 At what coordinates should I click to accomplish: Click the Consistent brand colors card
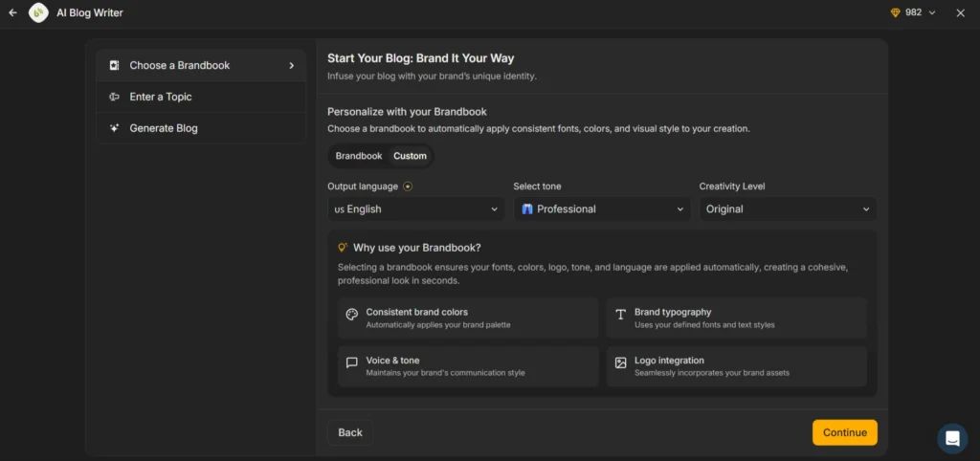pyautogui.click(x=468, y=318)
